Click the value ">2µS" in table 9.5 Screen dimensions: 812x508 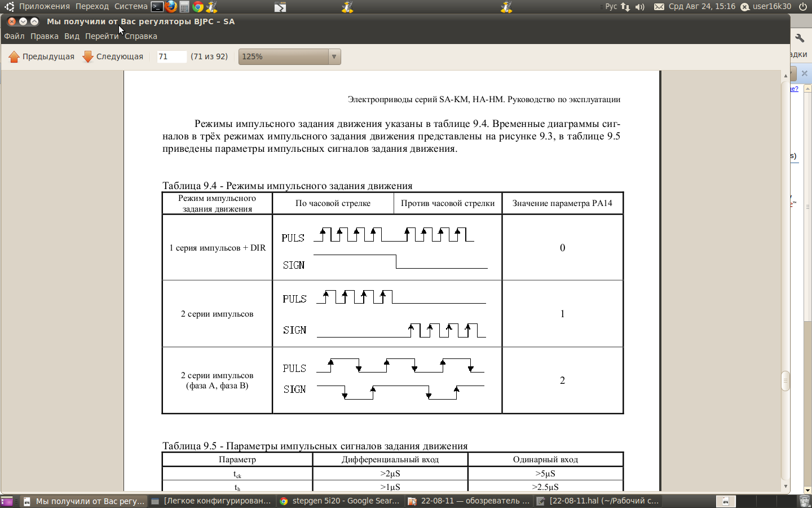(x=390, y=474)
